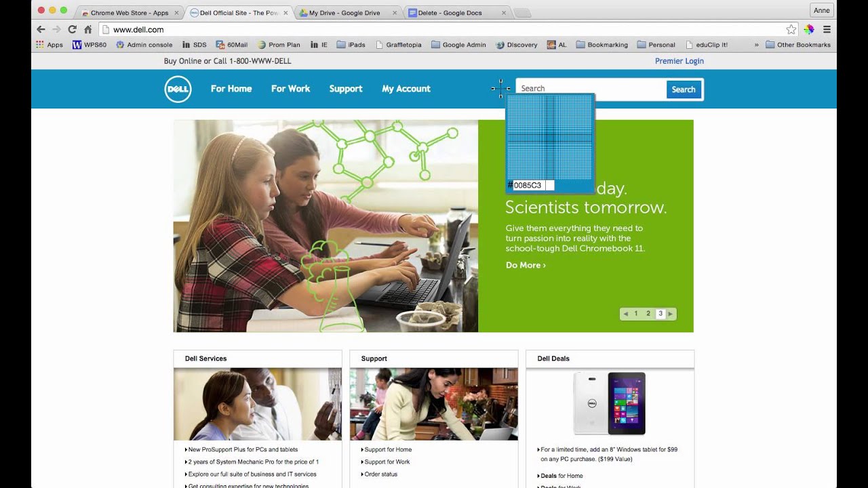
Task: Click the browser forward arrow
Action: (56, 30)
